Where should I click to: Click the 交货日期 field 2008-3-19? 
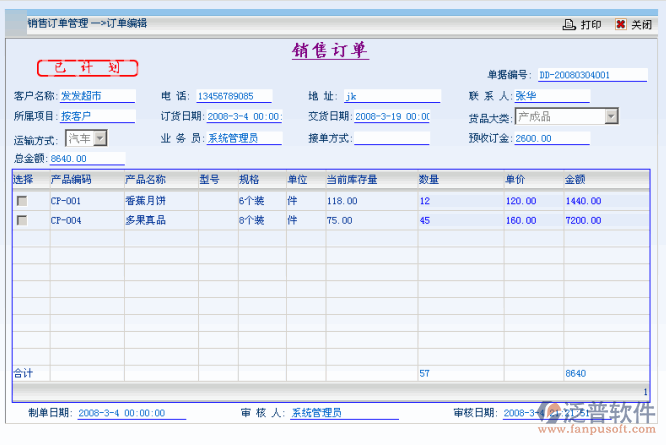click(392, 117)
